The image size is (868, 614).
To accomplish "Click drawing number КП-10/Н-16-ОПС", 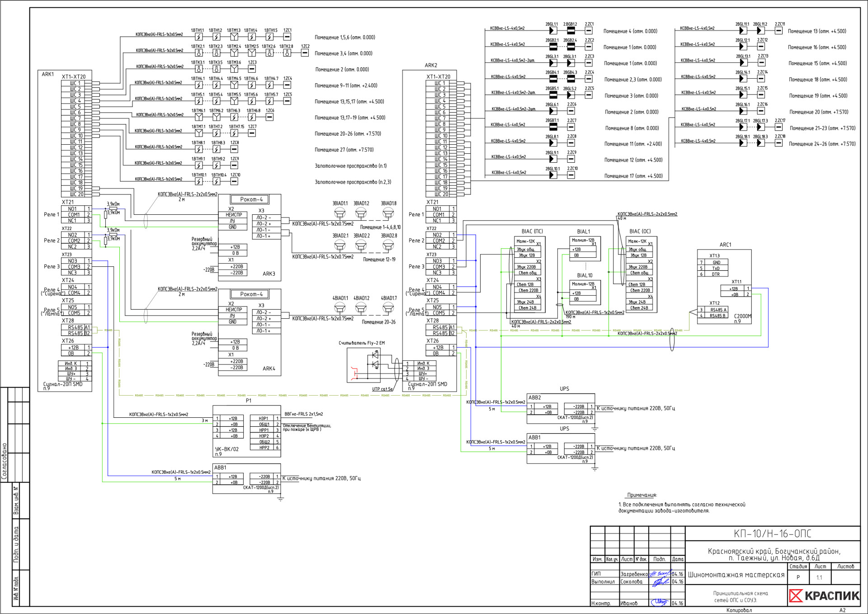I will 772,534.
